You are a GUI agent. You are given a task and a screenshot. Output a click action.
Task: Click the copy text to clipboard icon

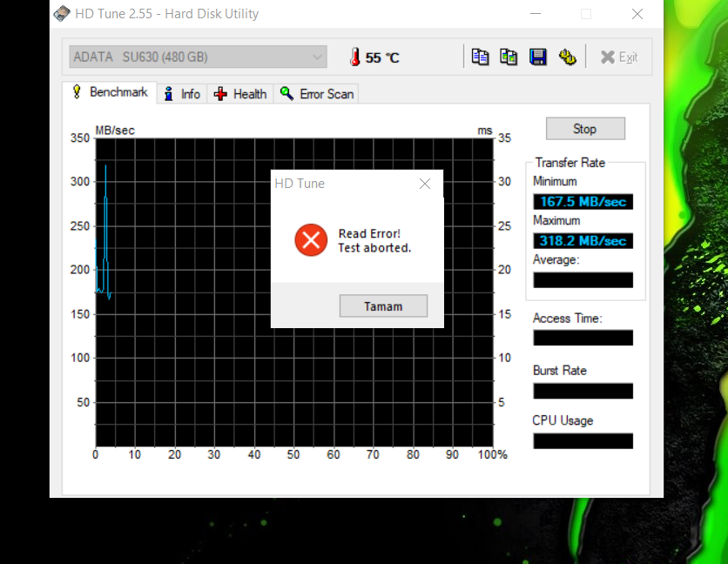[480, 57]
